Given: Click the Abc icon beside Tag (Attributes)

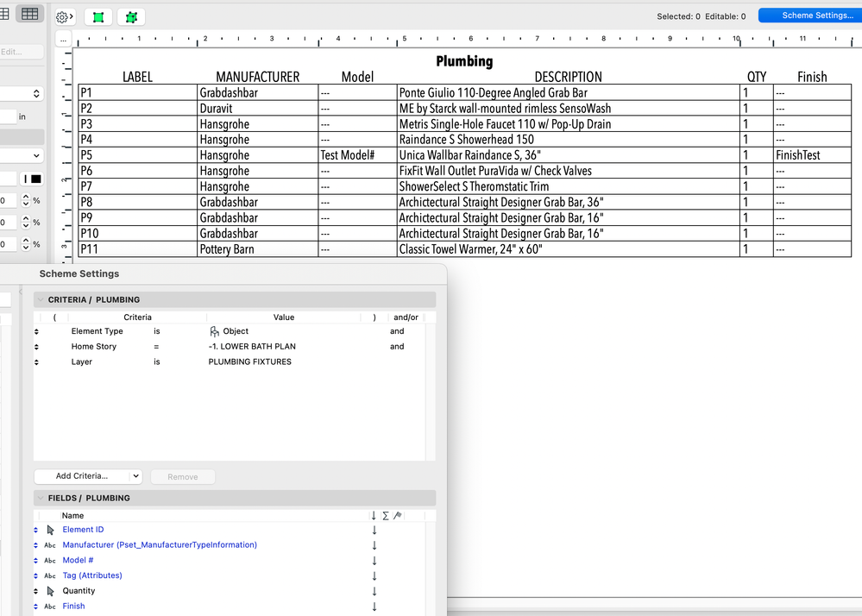Looking at the screenshot, I should [x=49, y=575].
